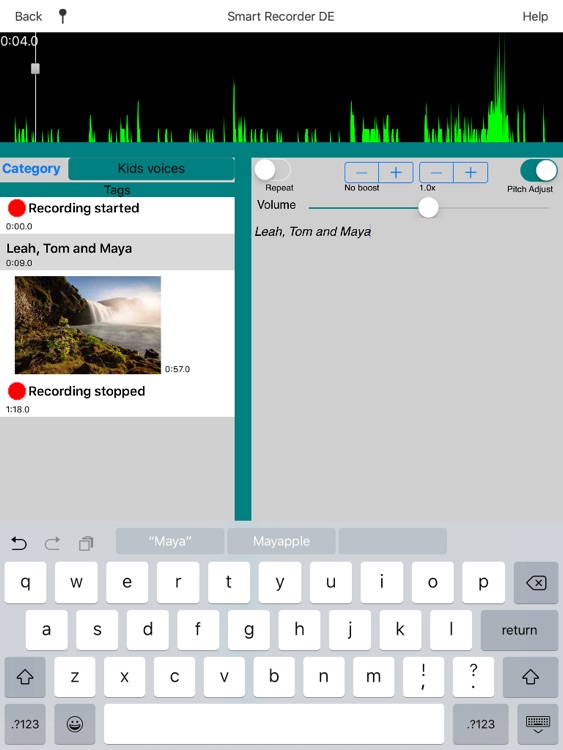Tap the backspace delete key
563x750 pixels.
(x=536, y=583)
